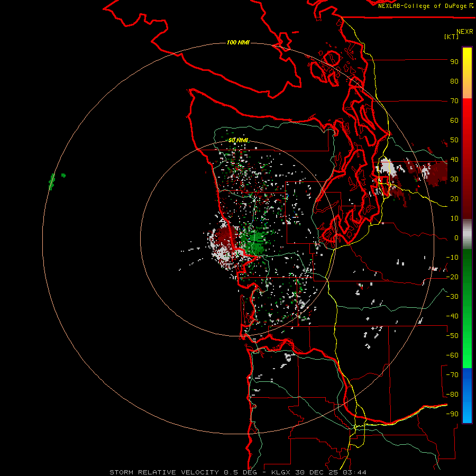Click the -60 value on the velocity scale
476x476 pixels.
(x=452, y=355)
